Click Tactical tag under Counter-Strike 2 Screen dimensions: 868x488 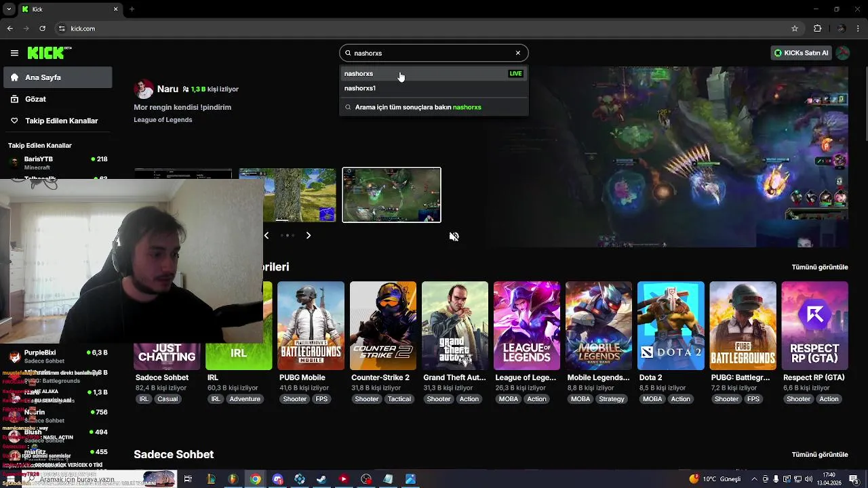click(399, 399)
